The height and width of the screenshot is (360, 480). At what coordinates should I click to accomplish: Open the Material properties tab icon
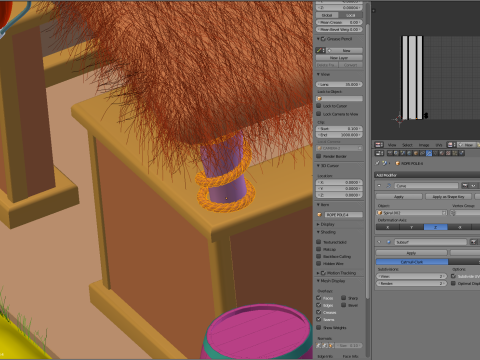click(x=442, y=153)
